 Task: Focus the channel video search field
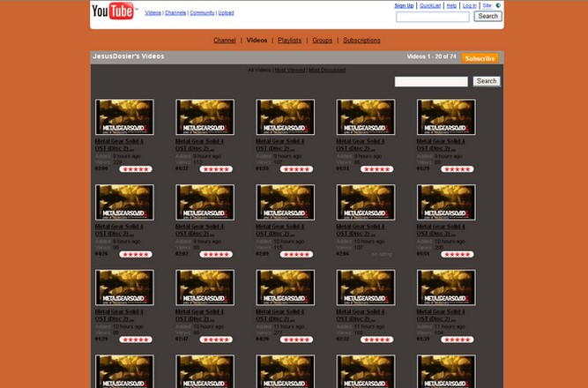click(x=431, y=81)
